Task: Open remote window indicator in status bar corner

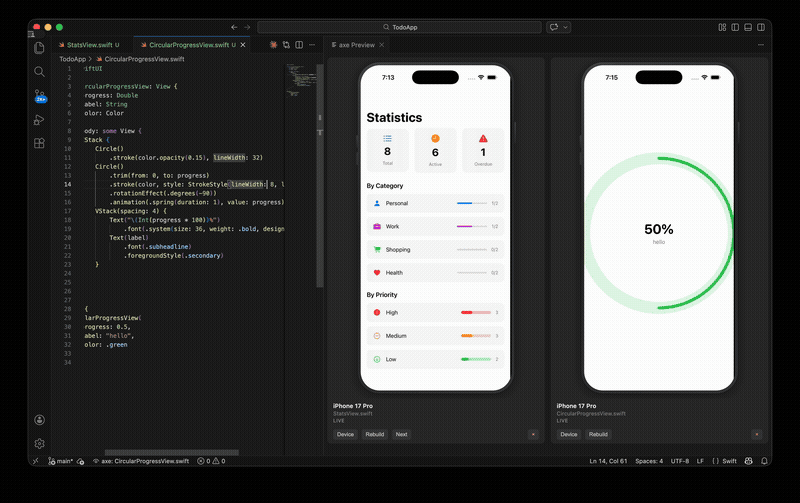Action: (35, 461)
